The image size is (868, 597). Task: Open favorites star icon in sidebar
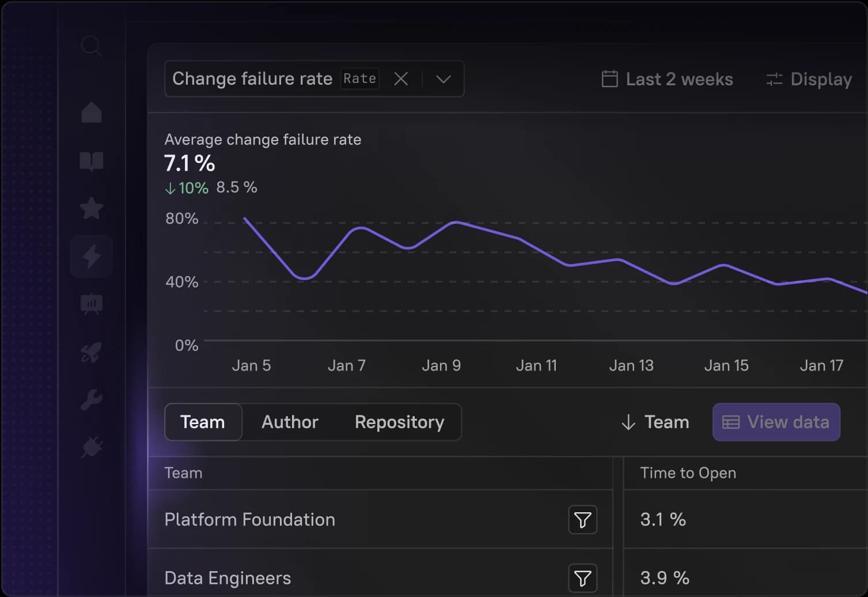(91, 208)
